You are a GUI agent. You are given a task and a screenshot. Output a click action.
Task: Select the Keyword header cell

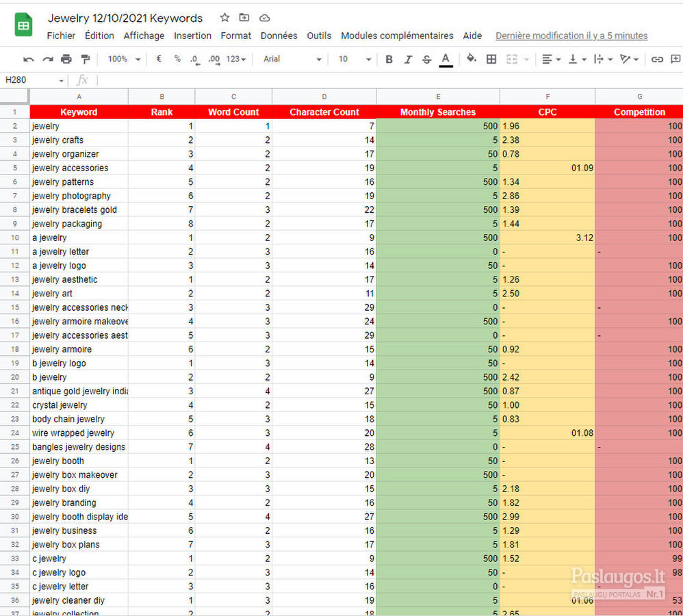pyautogui.click(x=79, y=112)
